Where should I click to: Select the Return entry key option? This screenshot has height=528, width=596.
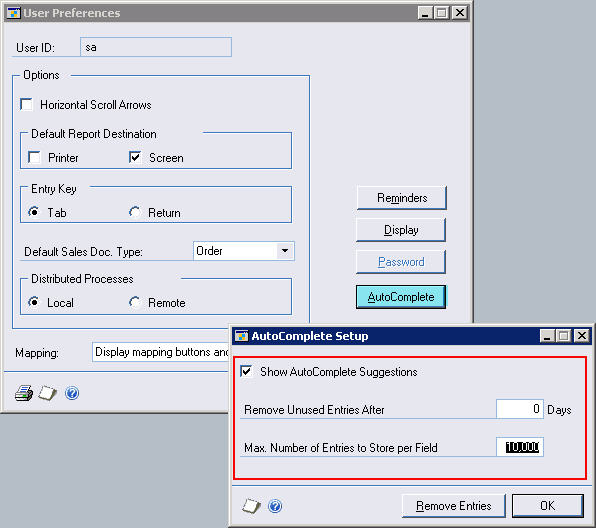(135, 212)
